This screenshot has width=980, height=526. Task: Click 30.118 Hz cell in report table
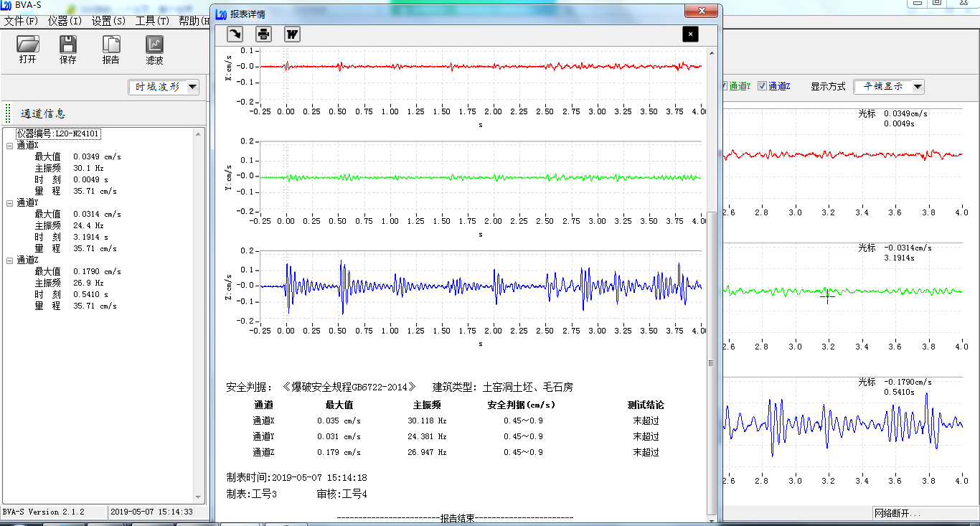[427, 421]
